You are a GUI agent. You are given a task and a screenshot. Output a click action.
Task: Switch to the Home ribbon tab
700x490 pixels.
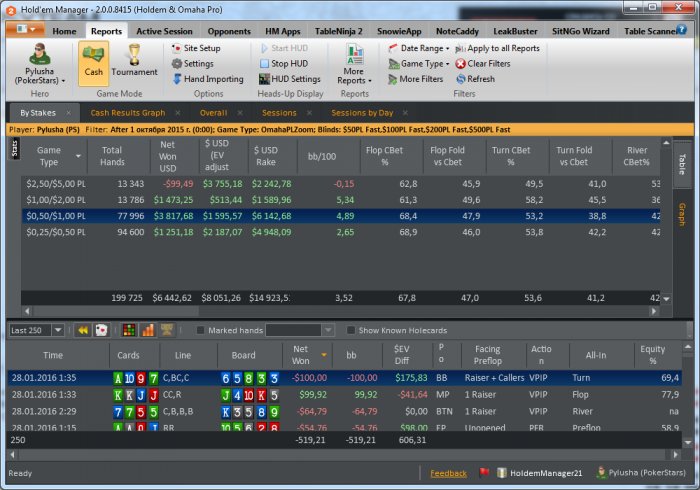click(x=64, y=31)
